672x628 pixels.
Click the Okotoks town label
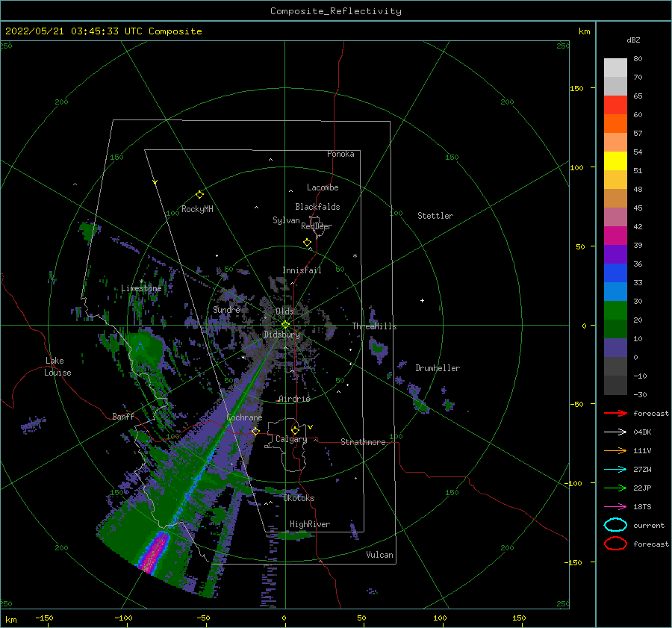point(299,498)
